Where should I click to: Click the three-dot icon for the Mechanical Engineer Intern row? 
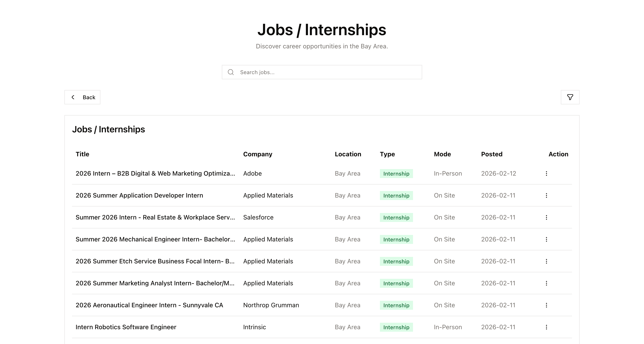[x=547, y=239]
